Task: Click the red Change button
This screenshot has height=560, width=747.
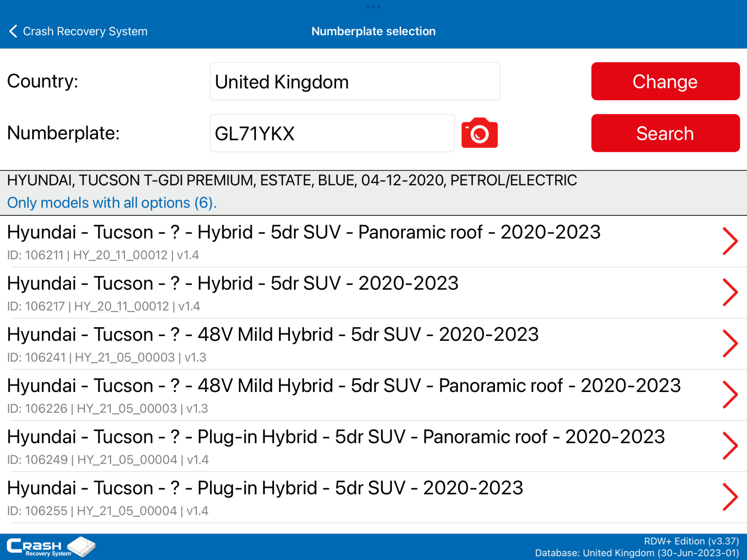Action: (x=665, y=81)
